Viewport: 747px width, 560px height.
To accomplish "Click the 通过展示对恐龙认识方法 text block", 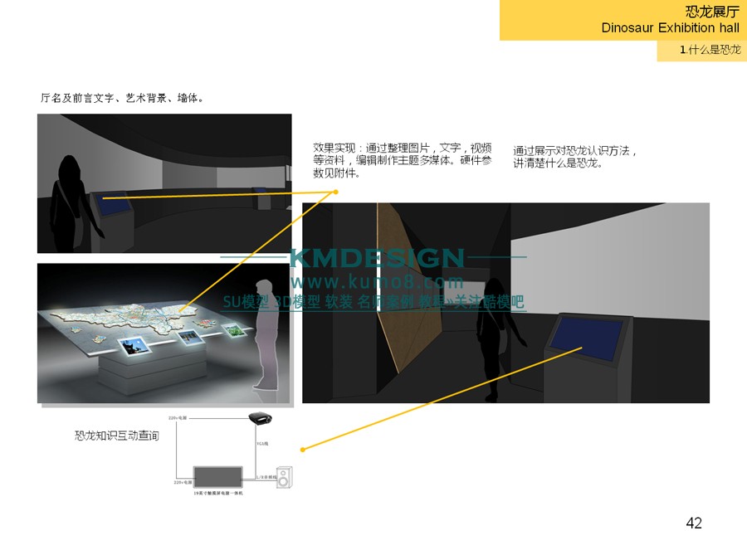I will (575, 157).
